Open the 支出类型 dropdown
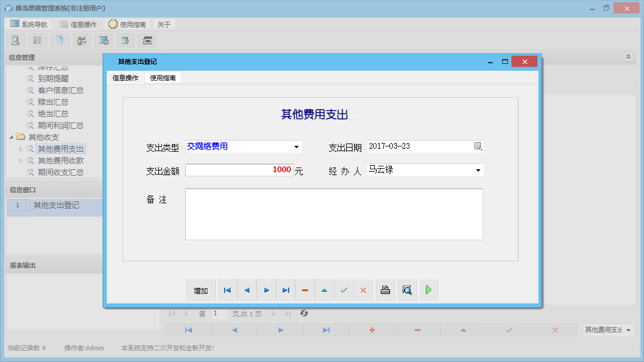This screenshot has height=362, width=644. [x=296, y=146]
